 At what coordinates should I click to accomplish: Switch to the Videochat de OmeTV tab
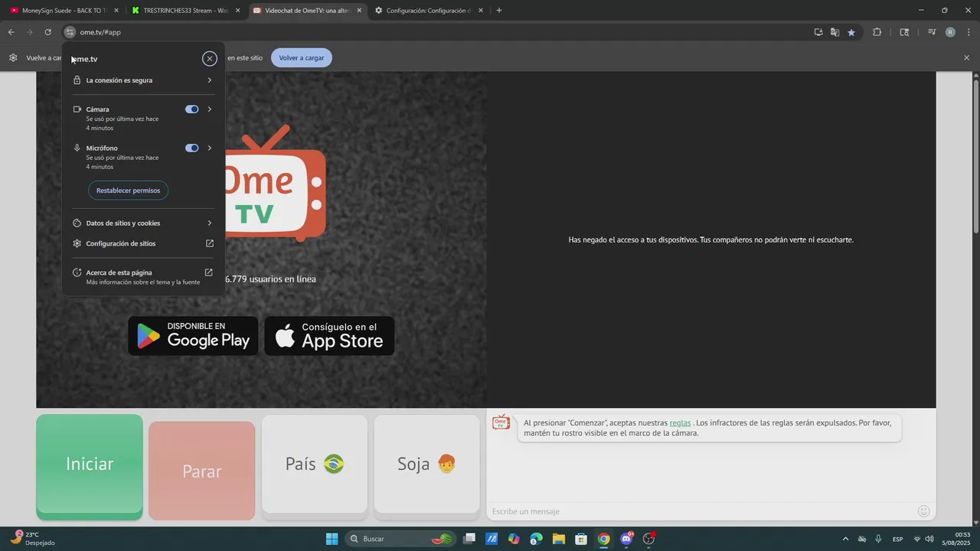tap(307, 11)
